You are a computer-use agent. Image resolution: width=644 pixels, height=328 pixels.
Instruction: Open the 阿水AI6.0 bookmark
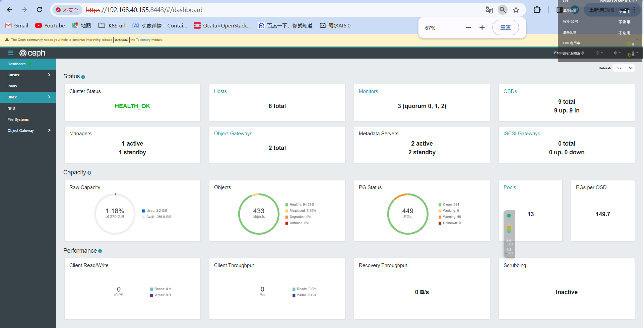click(x=335, y=25)
